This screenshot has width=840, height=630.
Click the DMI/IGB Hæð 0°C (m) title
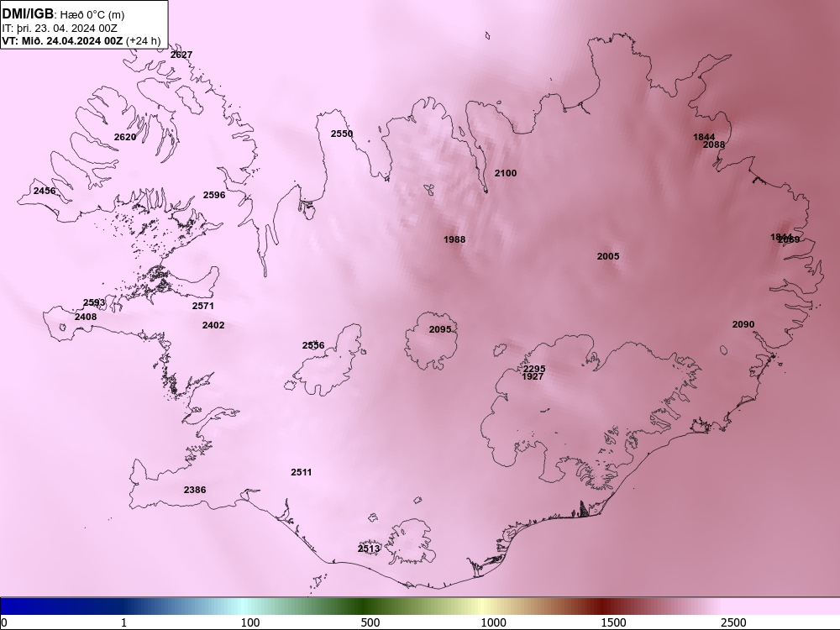tap(63, 14)
